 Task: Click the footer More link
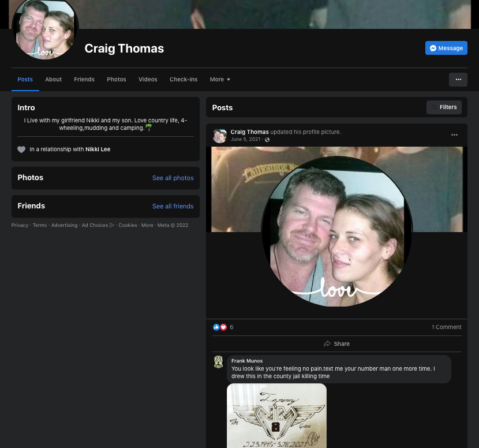tap(147, 225)
